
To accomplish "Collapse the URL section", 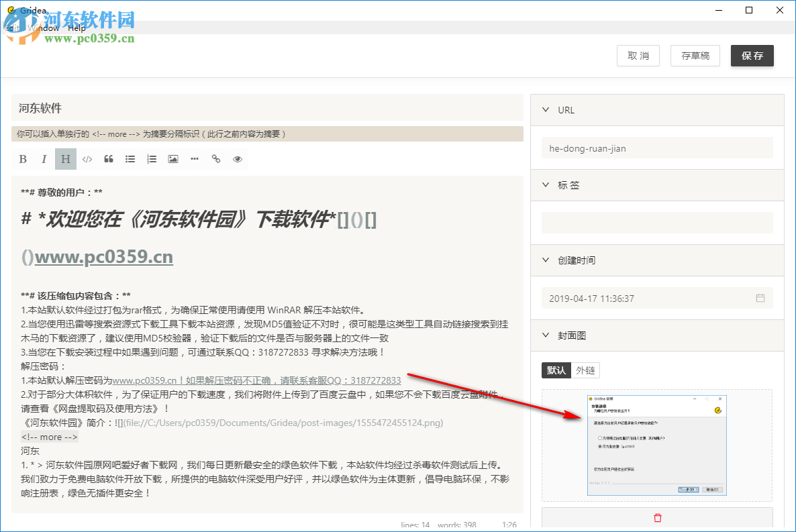I will [x=546, y=109].
